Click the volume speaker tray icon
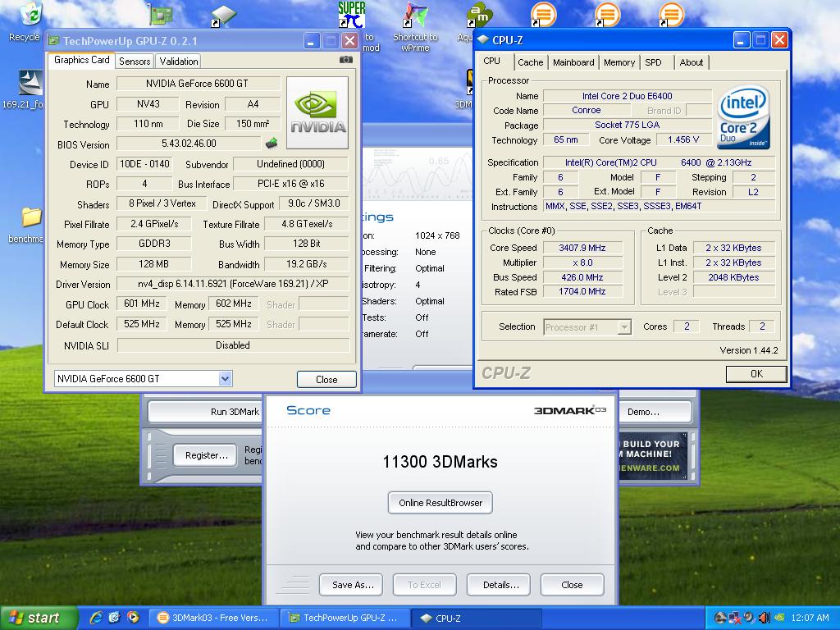 764,618
